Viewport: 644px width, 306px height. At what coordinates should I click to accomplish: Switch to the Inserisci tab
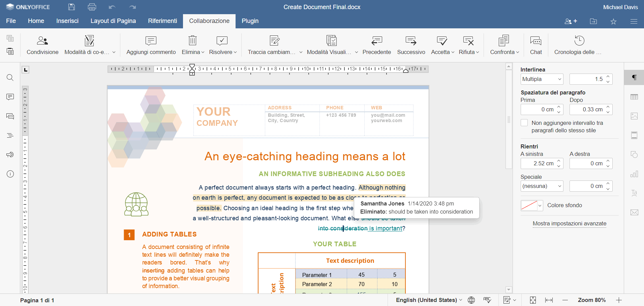pyautogui.click(x=67, y=21)
